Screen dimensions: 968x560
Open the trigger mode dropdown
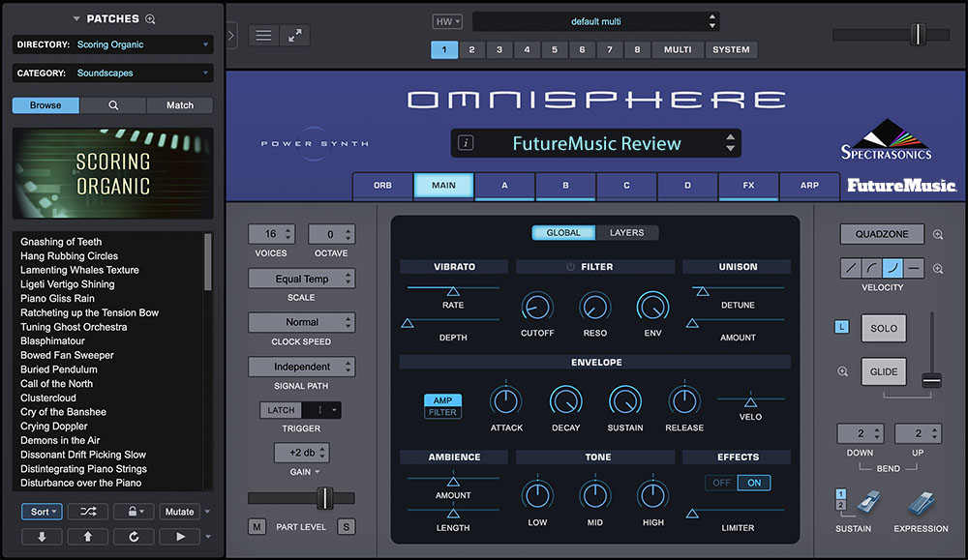point(322,410)
